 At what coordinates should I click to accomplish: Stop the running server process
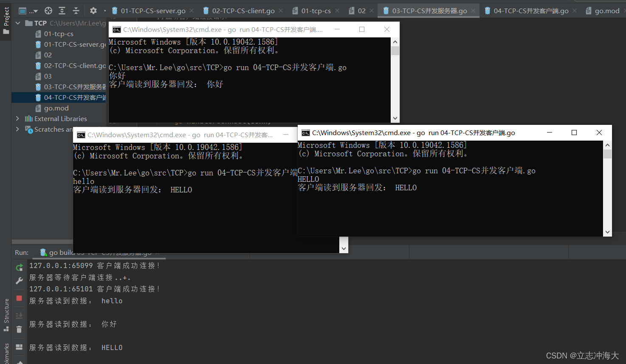(x=19, y=298)
